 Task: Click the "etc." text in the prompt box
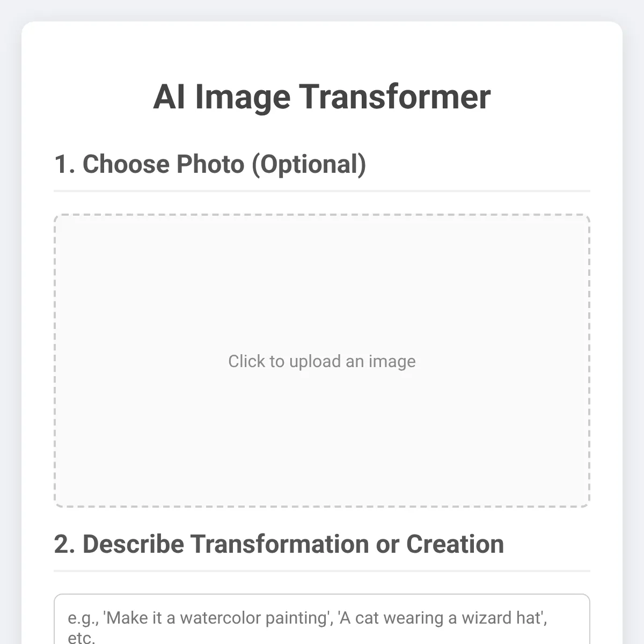[81, 637]
